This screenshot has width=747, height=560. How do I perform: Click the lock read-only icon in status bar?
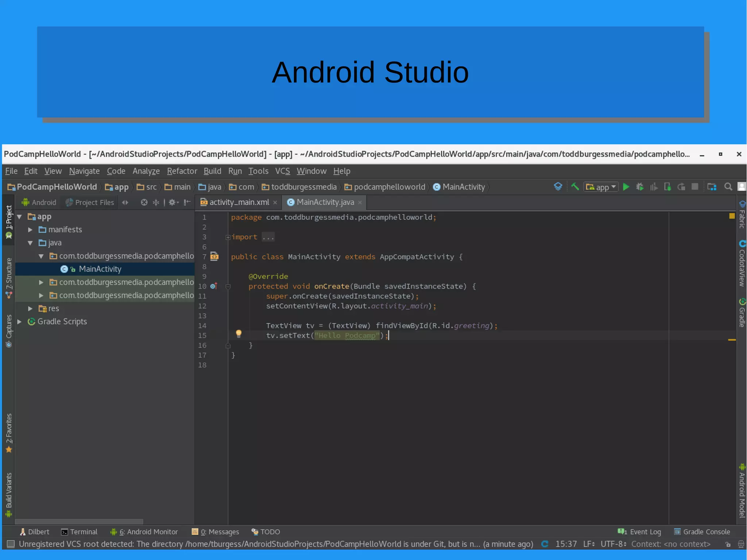pyautogui.click(x=728, y=544)
